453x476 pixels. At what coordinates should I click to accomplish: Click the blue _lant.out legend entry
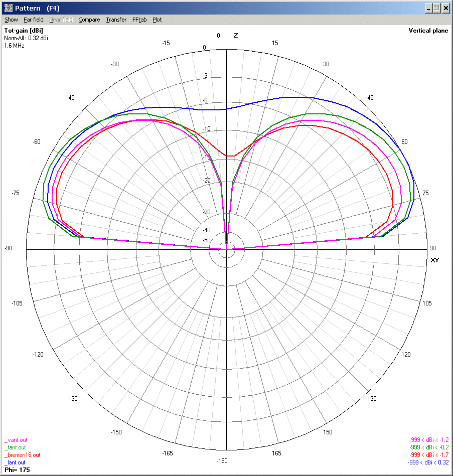coord(15,462)
